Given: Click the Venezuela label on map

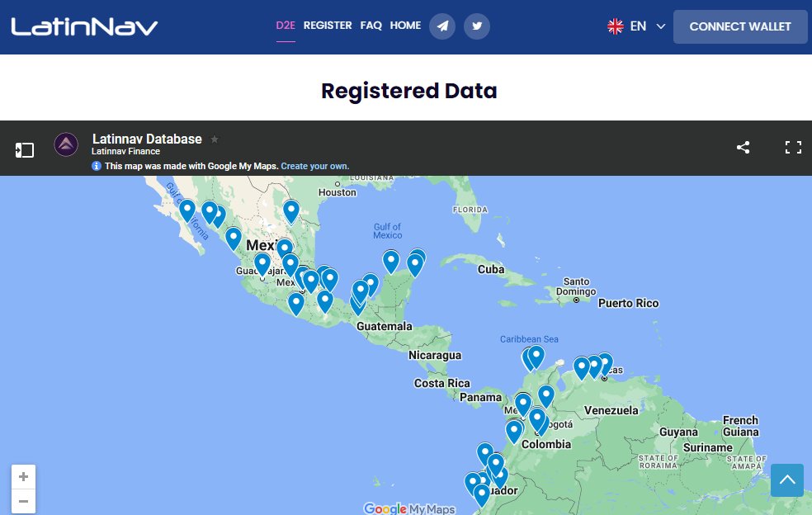Looking at the screenshot, I should [x=611, y=410].
